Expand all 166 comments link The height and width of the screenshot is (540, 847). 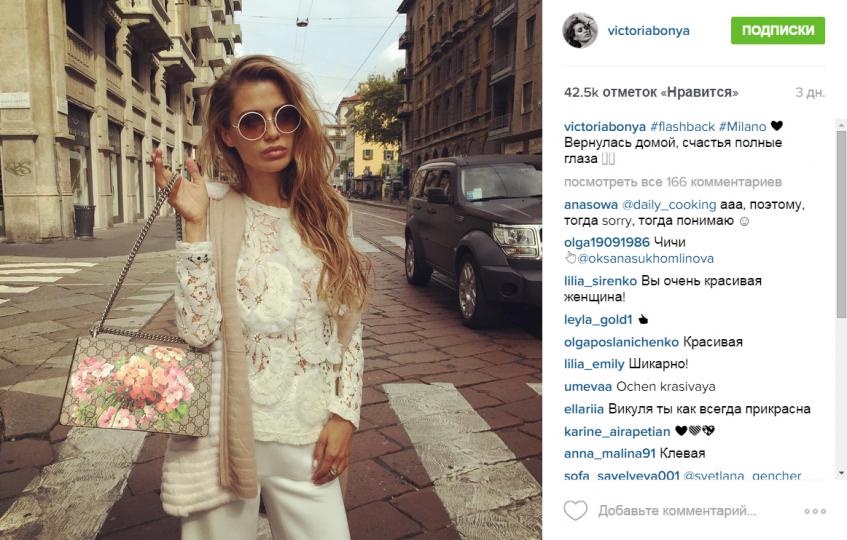[673, 182]
